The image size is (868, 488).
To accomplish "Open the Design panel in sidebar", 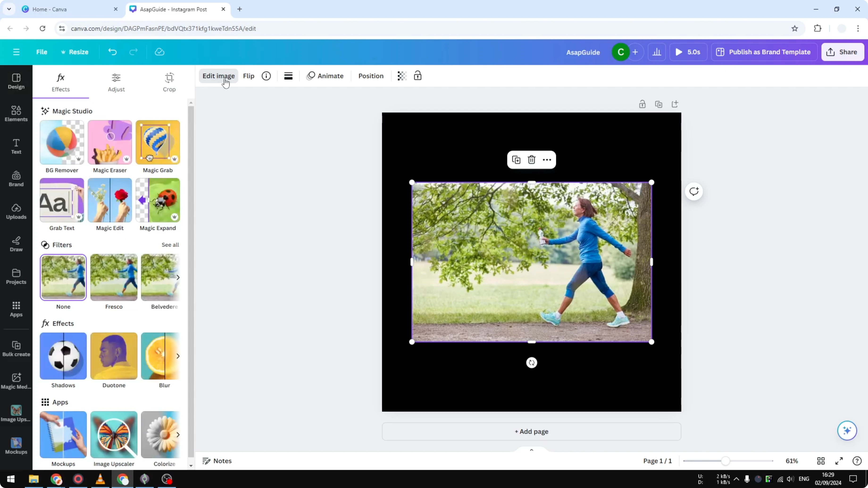I will click(16, 81).
